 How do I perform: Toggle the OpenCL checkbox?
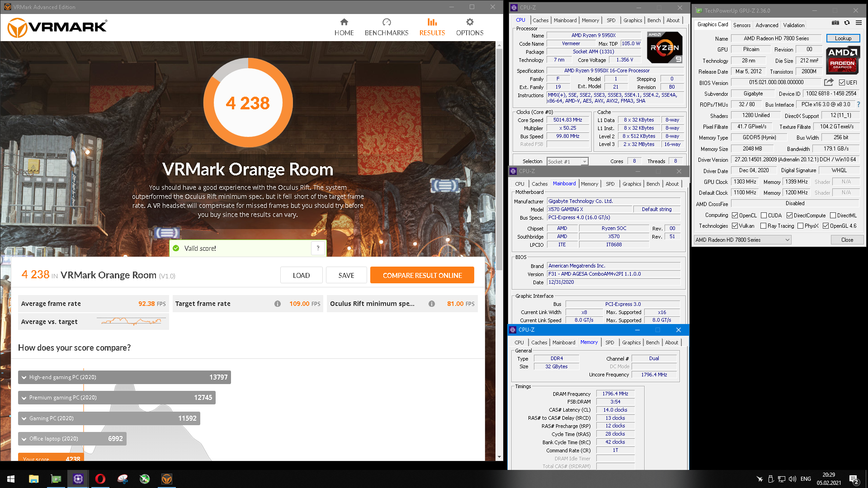coord(735,216)
